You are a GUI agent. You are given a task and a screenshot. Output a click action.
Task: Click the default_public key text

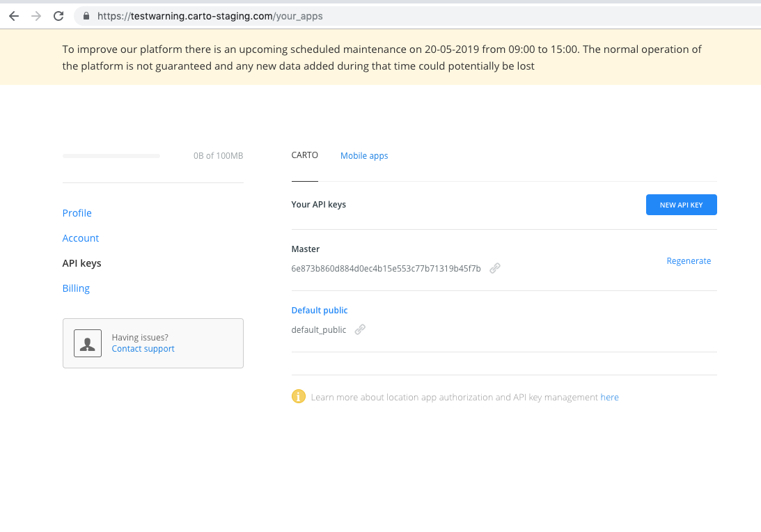point(319,330)
